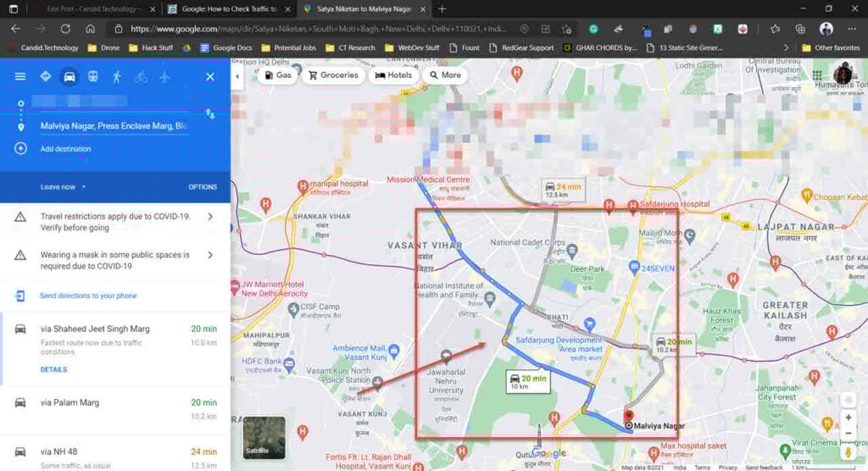Open Drone bookmarks folder
Screen dimensions: 868x471
(x=103, y=48)
